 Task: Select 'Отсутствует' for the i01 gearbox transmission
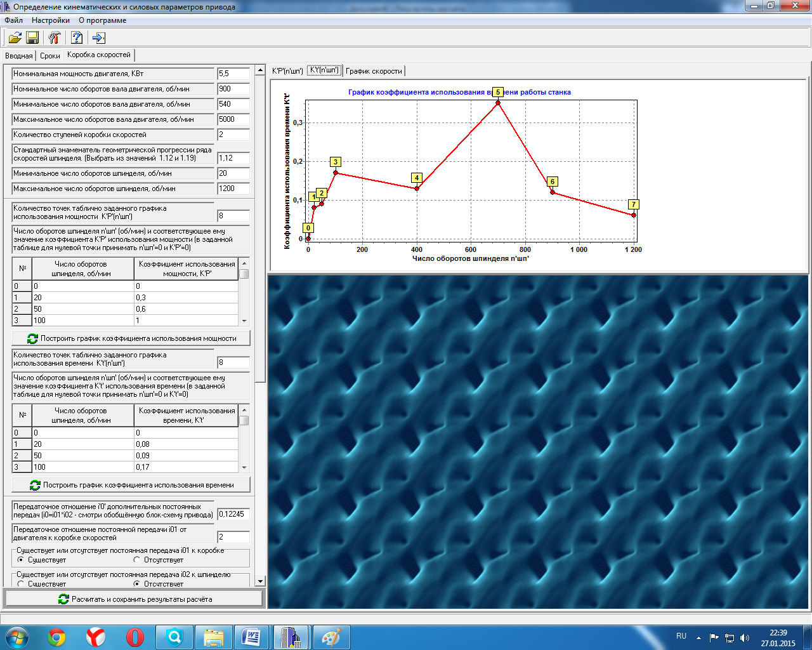click(137, 560)
